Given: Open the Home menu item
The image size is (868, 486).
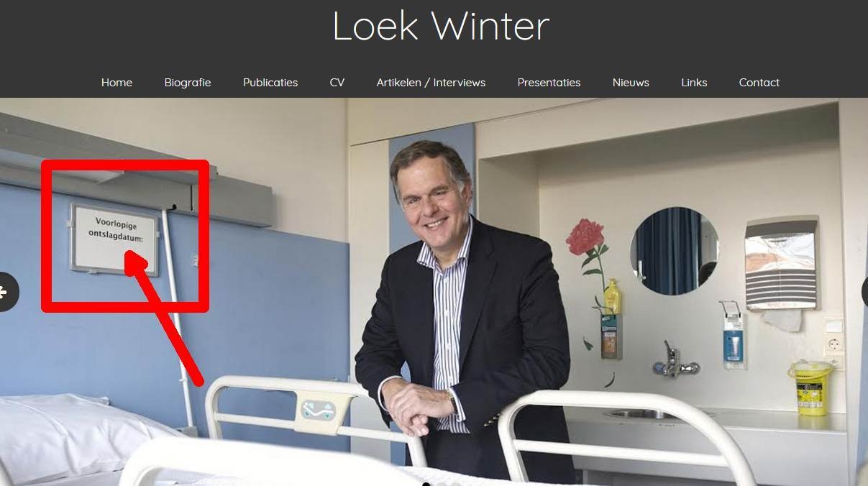Looking at the screenshot, I should 117,83.
